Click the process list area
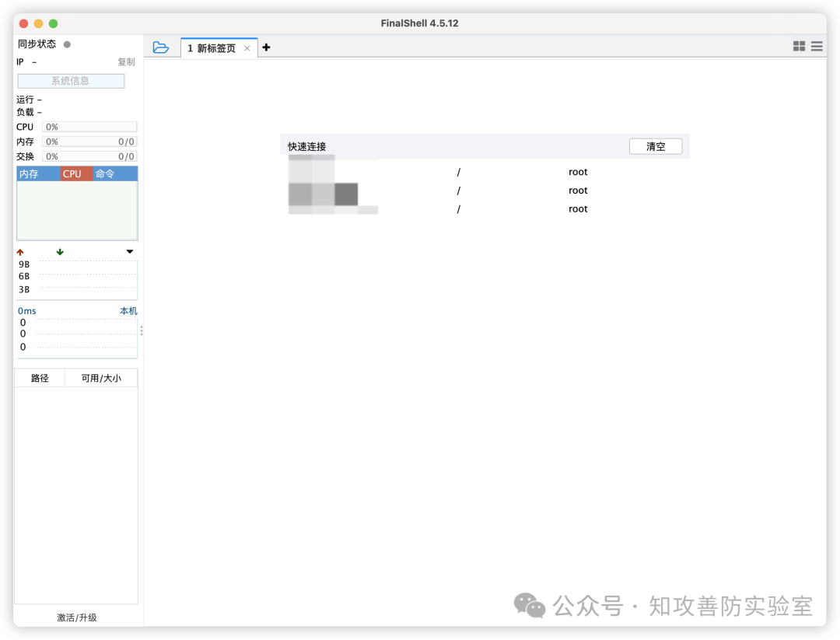The image size is (840, 640). point(77,211)
